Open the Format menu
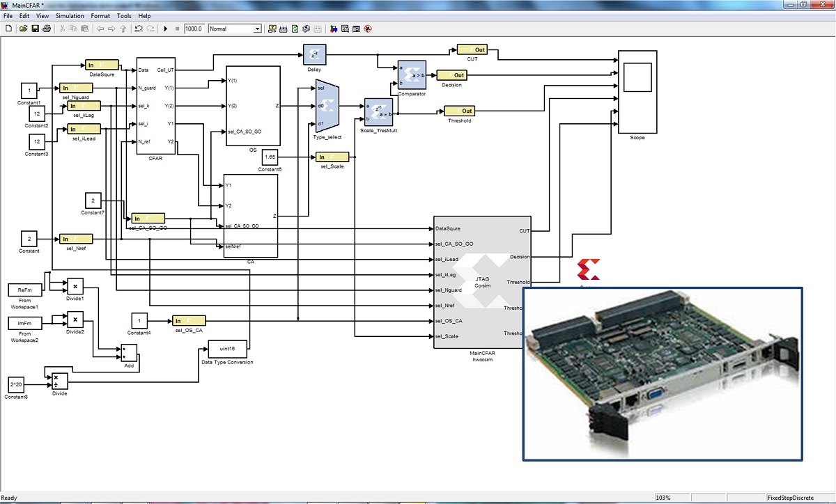Screen dimensions: 836x504 click(100, 15)
